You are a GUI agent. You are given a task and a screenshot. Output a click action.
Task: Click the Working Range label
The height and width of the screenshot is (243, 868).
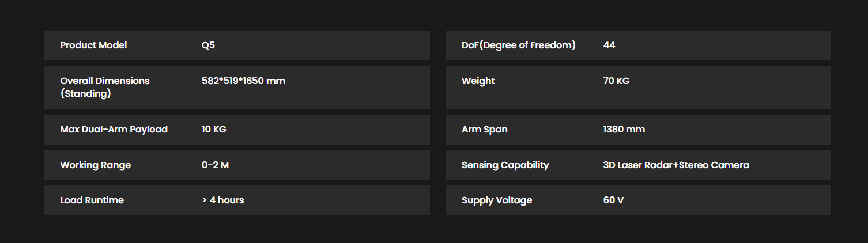click(x=95, y=165)
